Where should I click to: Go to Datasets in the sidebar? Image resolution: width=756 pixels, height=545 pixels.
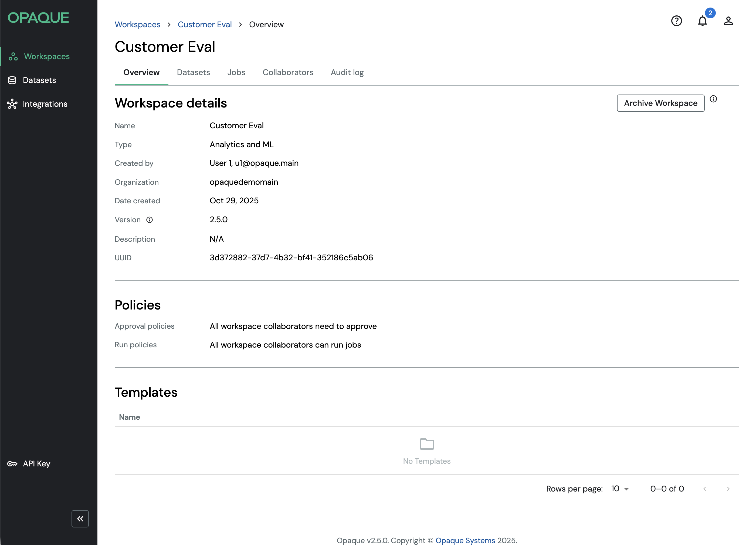click(x=39, y=80)
